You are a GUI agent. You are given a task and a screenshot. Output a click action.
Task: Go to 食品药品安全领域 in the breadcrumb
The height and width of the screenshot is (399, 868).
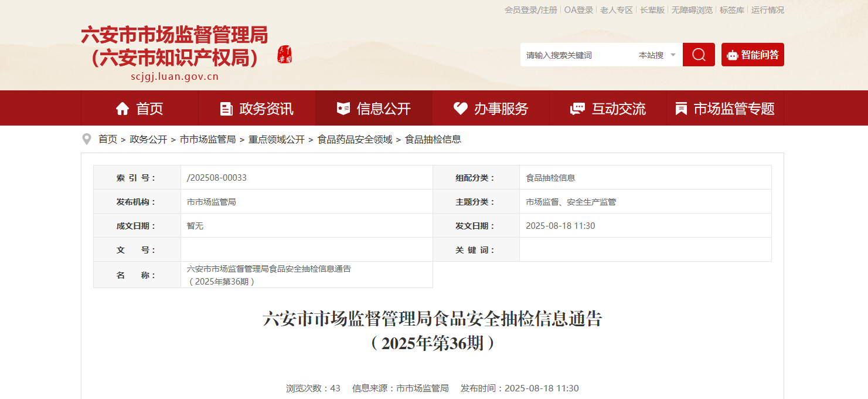pos(355,139)
